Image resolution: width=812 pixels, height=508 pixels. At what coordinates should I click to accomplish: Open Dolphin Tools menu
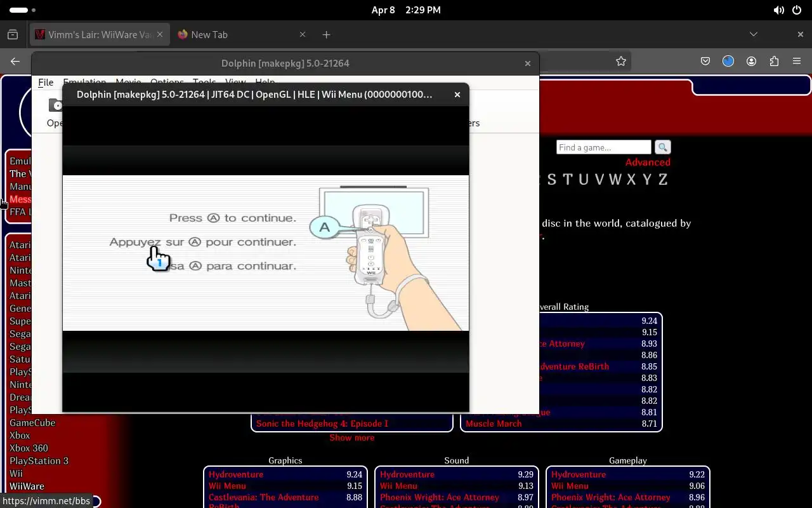pyautogui.click(x=204, y=83)
